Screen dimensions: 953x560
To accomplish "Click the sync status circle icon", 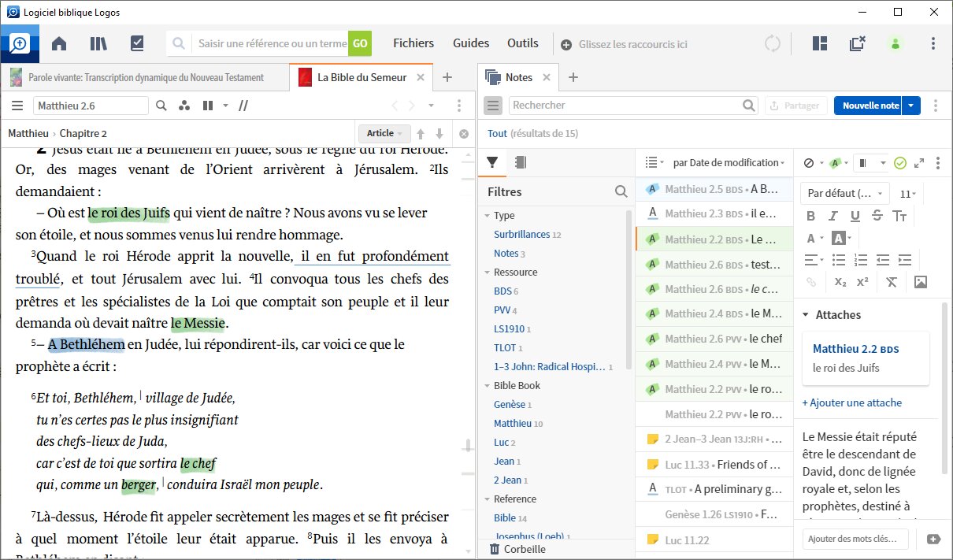I will click(773, 44).
